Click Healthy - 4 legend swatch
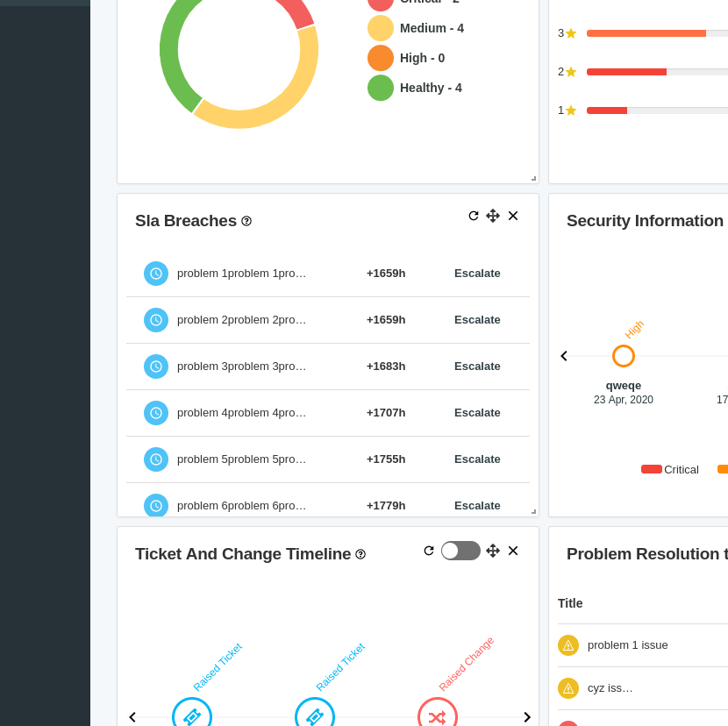 pyautogui.click(x=381, y=88)
